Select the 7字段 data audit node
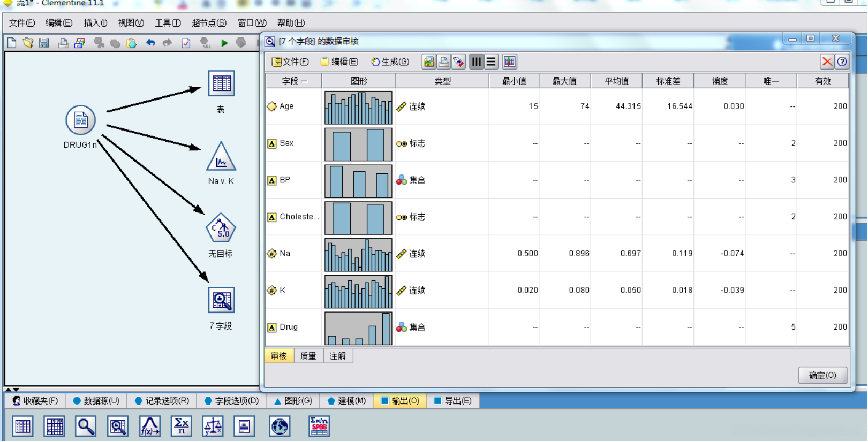This screenshot has height=442, width=868. coord(221,300)
